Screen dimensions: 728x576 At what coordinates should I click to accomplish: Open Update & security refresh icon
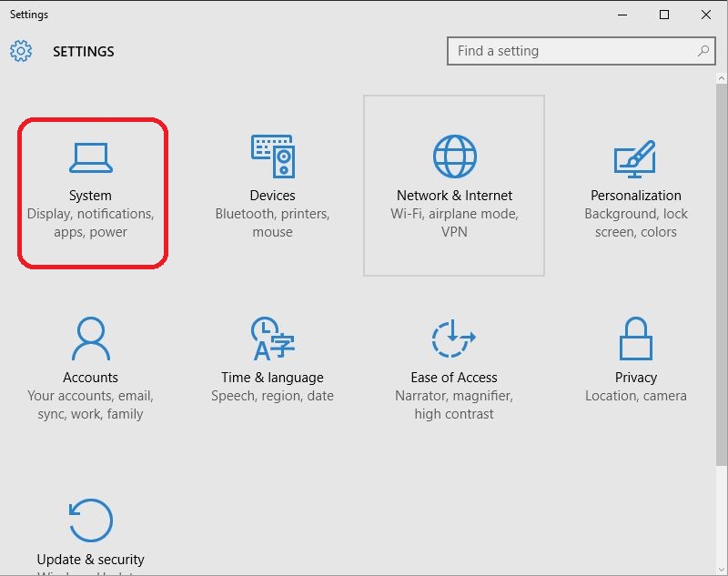pos(90,520)
